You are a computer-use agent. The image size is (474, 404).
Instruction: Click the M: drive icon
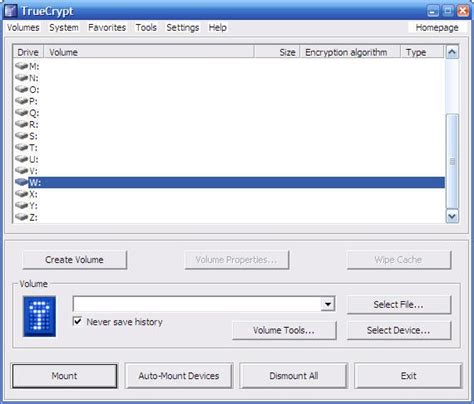click(22, 66)
